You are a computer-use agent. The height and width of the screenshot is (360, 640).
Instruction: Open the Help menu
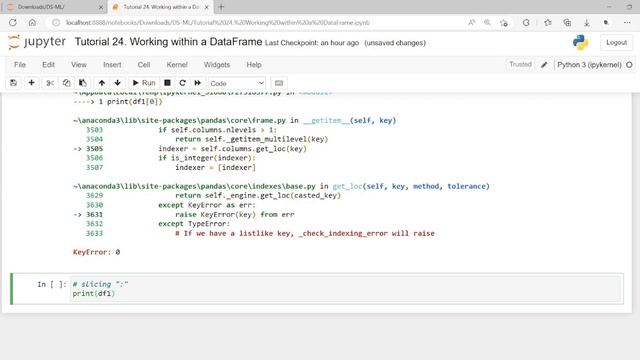click(x=254, y=64)
